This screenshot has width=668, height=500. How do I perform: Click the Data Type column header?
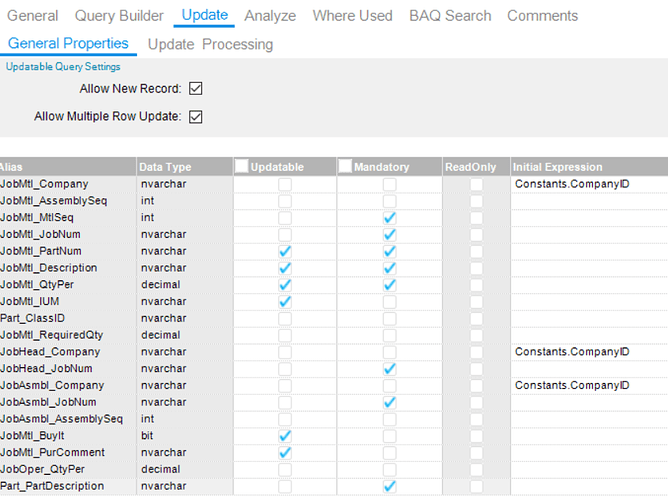(165, 167)
